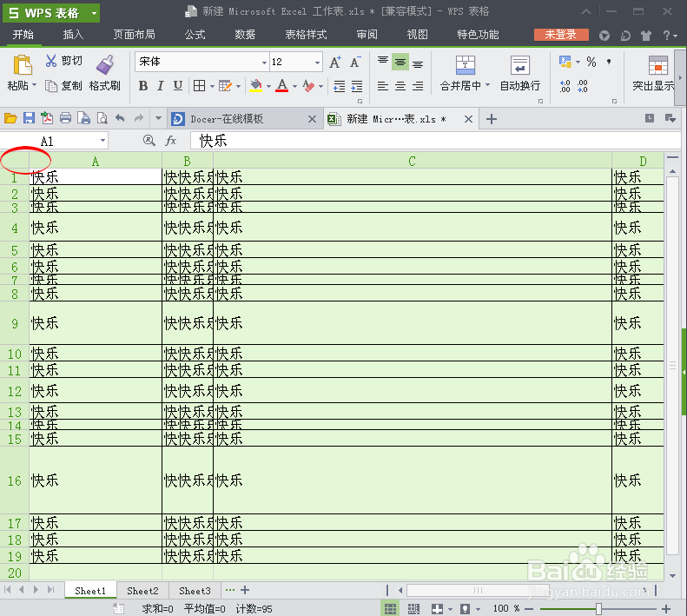Screen dimensions: 687x616
Task: Open file with folder icon
Action: click(x=10, y=118)
